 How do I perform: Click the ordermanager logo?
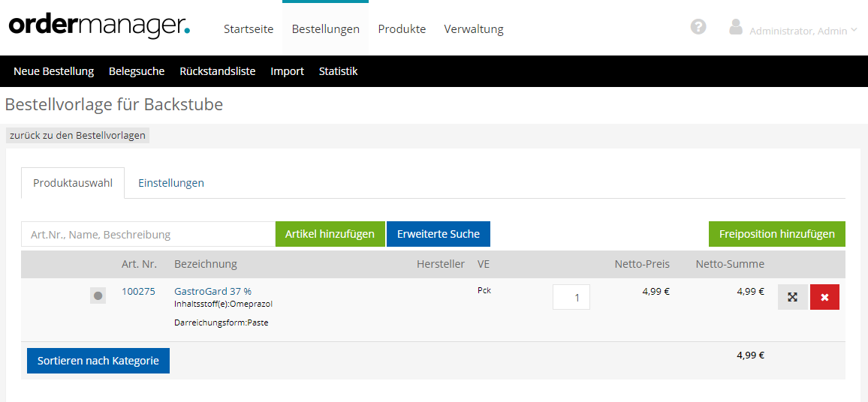pyautogui.click(x=99, y=25)
